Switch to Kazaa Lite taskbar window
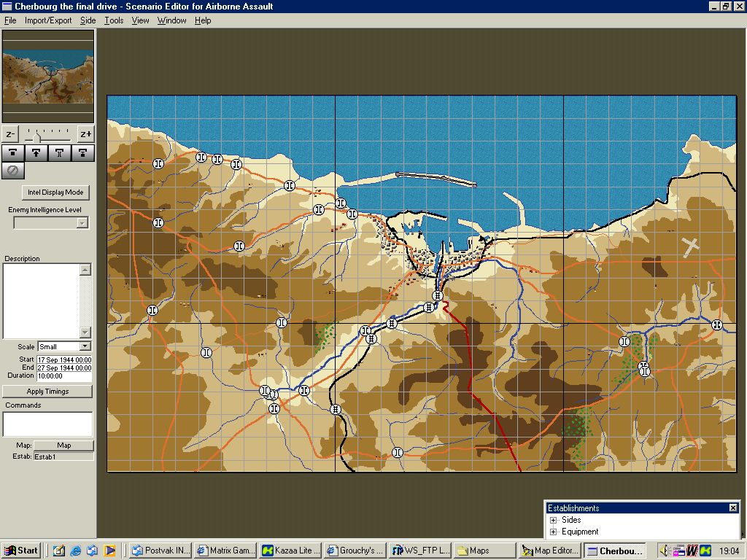 [x=291, y=551]
